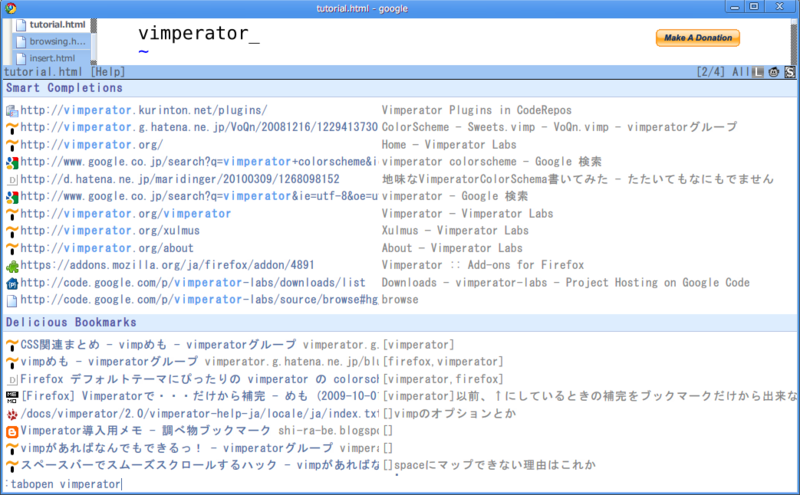800x495 pixels.
Task: Select the ColorScheme Sweets.vimp hatena completion
Action: tap(400, 127)
